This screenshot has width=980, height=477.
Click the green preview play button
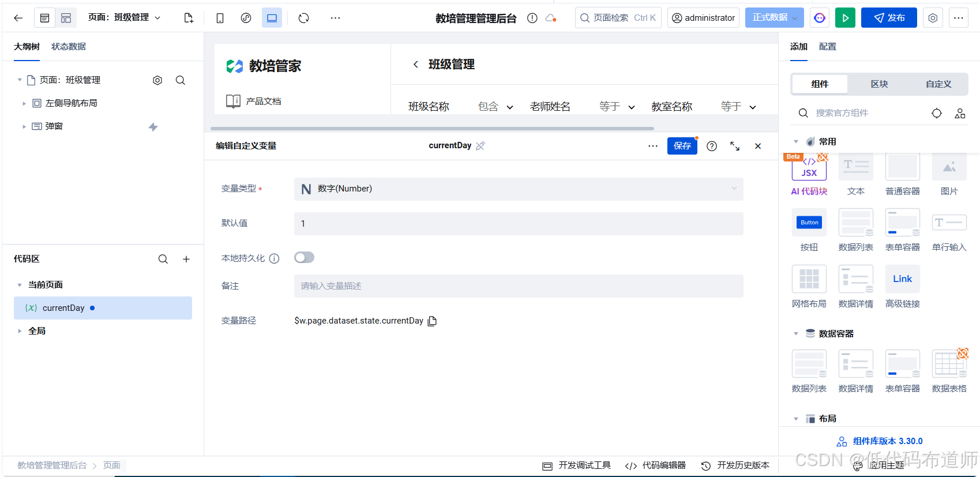845,18
